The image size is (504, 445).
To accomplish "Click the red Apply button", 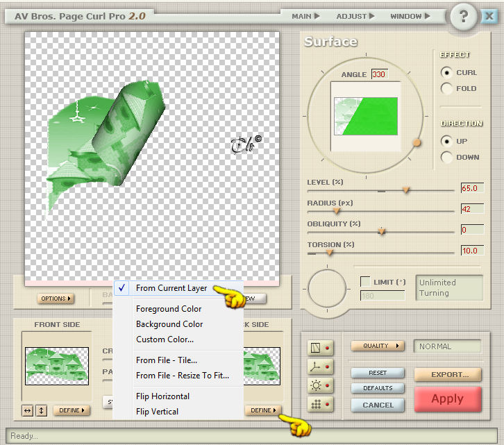I will (x=448, y=399).
